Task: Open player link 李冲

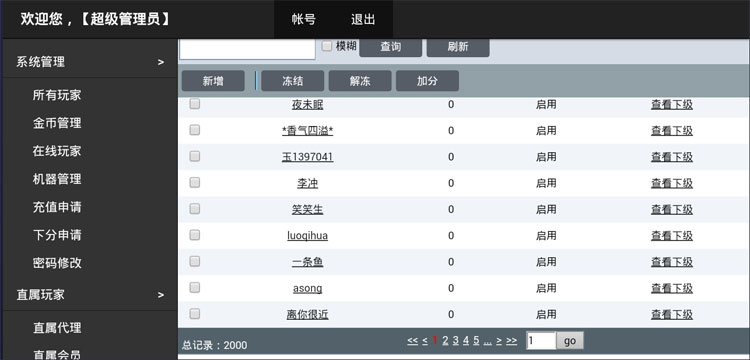Action: [308, 183]
